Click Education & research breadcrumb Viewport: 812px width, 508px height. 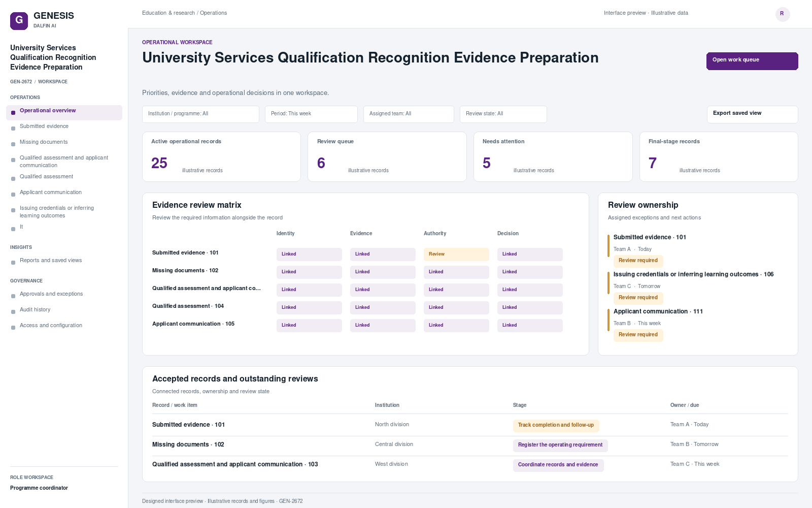point(168,13)
